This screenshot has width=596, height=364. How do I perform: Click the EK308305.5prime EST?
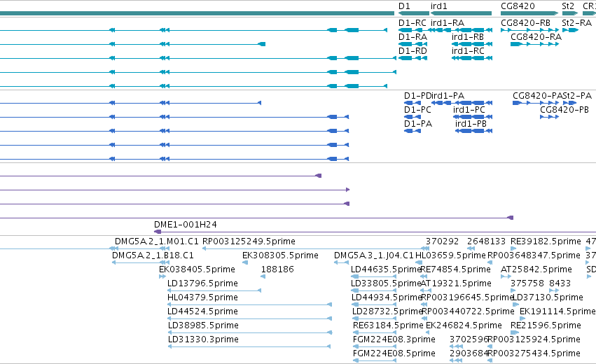[x=280, y=255]
